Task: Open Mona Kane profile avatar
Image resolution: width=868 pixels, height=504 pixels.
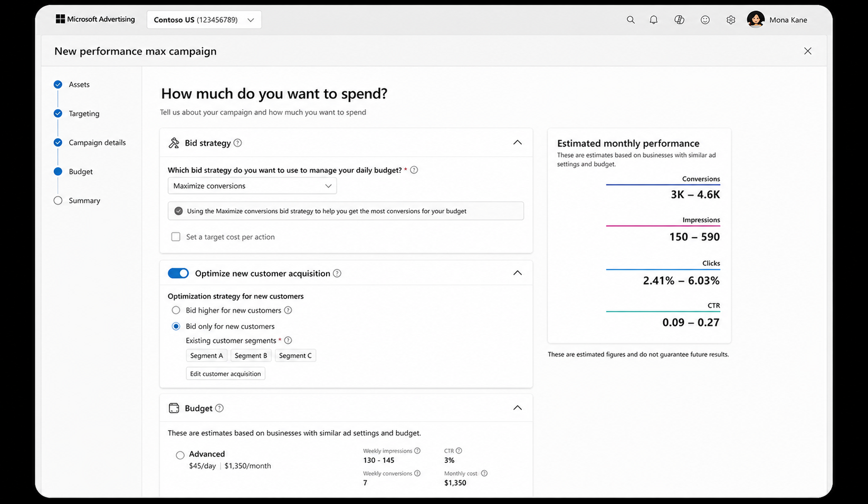Action: 756,20
